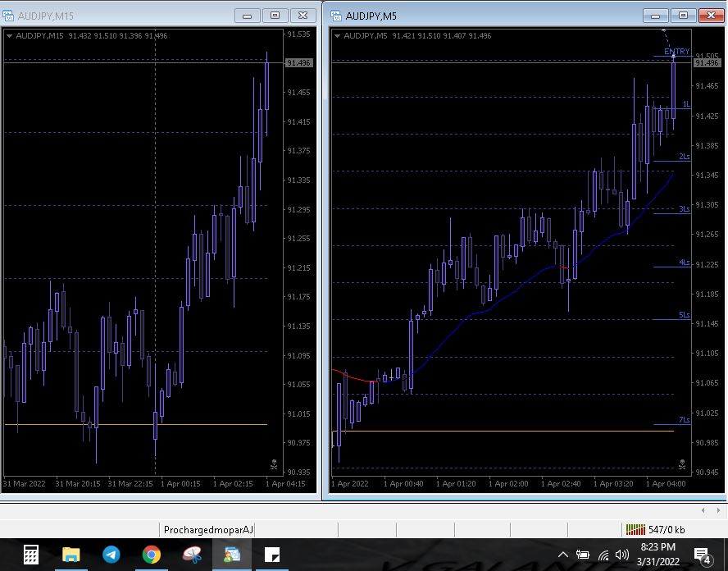Expand the AUDJPY,M15 chart header triangle
This screenshot has width=728, height=571.
click(9, 35)
